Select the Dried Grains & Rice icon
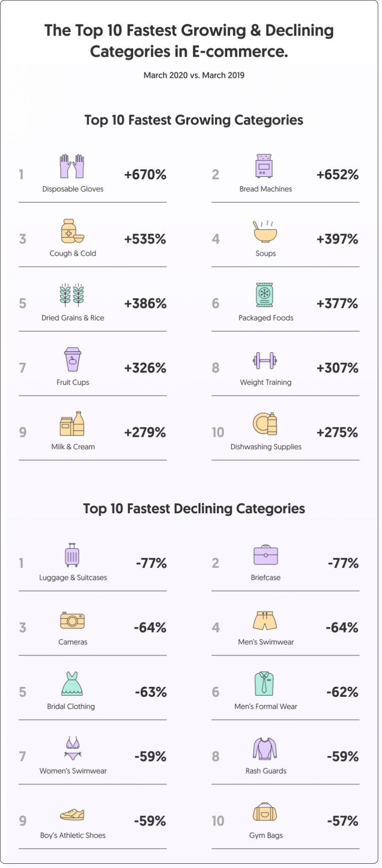This screenshot has width=382, height=868. [72, 295]
